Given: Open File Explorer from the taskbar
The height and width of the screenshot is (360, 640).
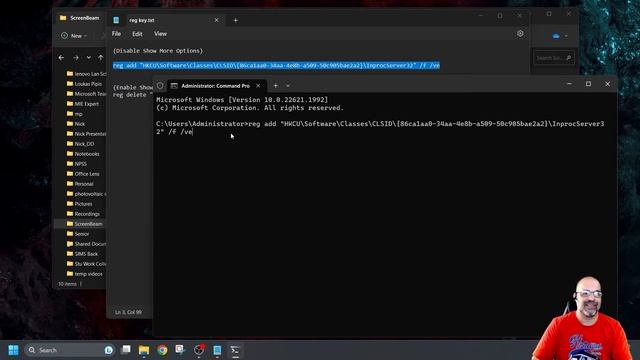Looking at the screenshot, I should point(144,350).
